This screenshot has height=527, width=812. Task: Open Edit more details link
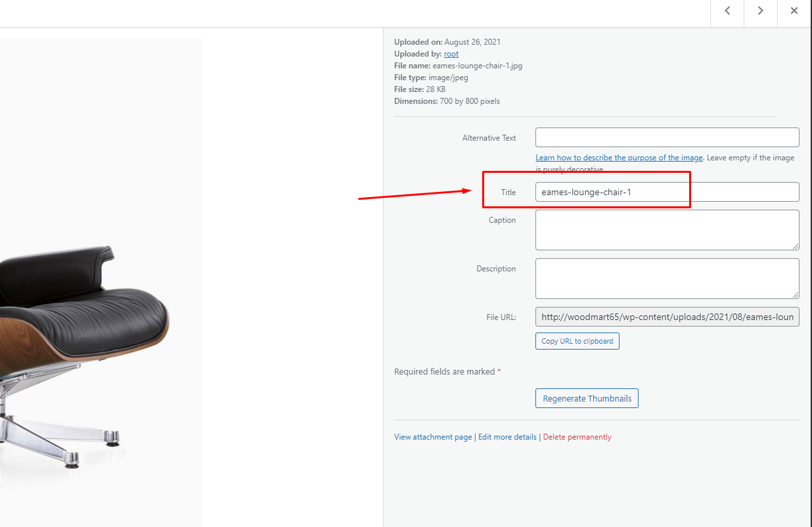pyautogui.click(x=507, y=437)
